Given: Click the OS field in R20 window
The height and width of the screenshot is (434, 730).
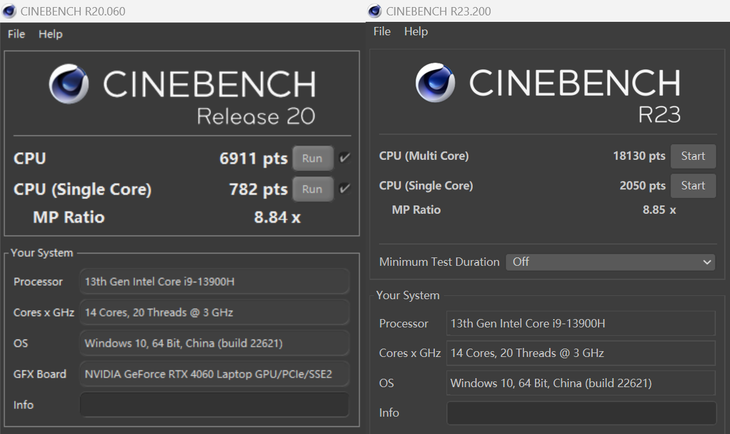Looking at the screenshot, I should [214, 343].
